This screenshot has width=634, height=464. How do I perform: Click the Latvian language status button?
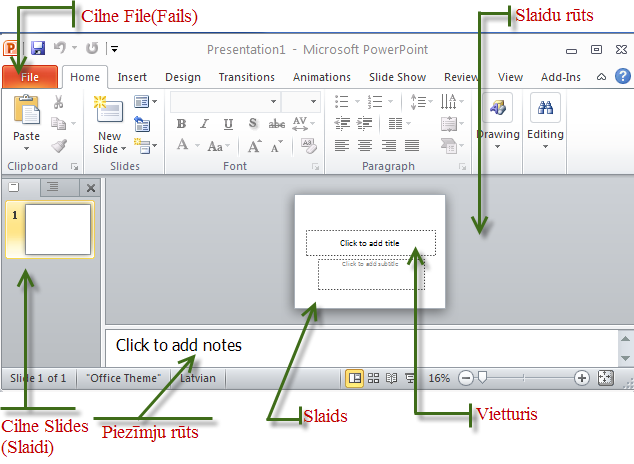[x=197, y=378]
